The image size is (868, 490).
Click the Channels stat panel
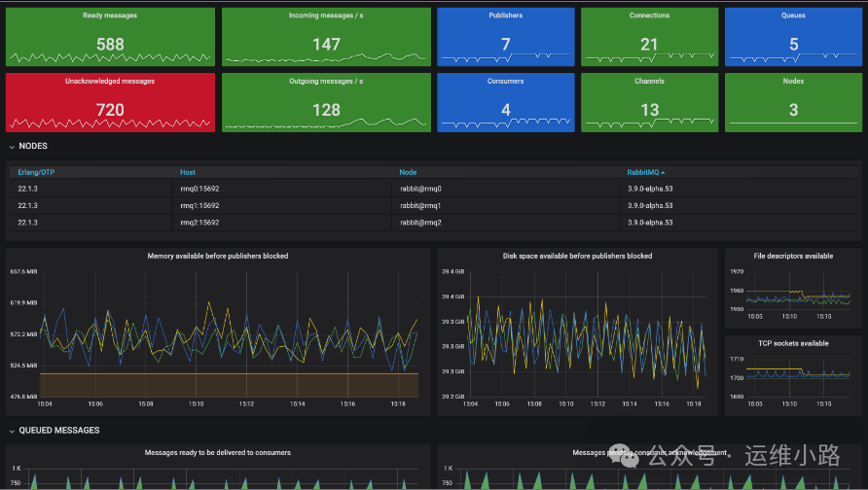[x=649, y=103]
